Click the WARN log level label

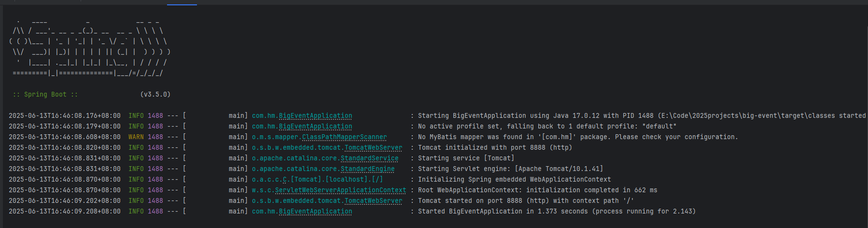pos(136,137)
